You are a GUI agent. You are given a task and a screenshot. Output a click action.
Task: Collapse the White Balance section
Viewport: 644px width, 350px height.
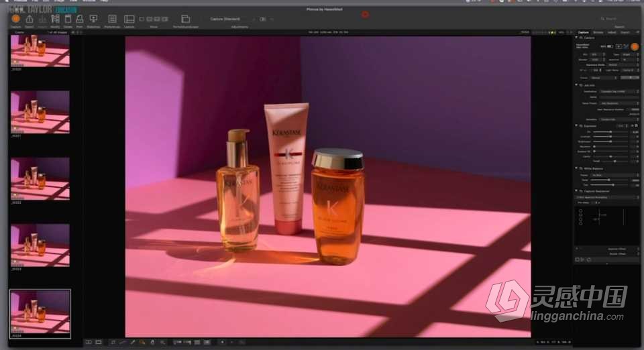point(577,168)
